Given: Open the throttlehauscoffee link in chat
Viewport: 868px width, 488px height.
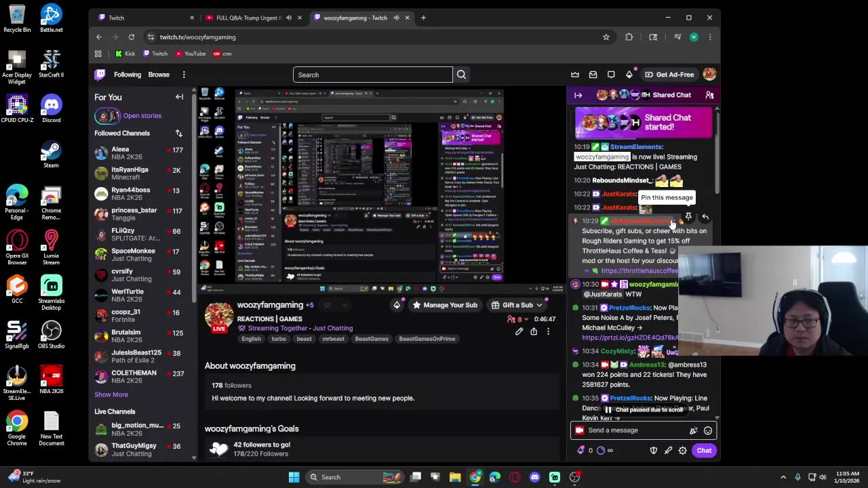Looking at the screenshot, I should point(639,270).
